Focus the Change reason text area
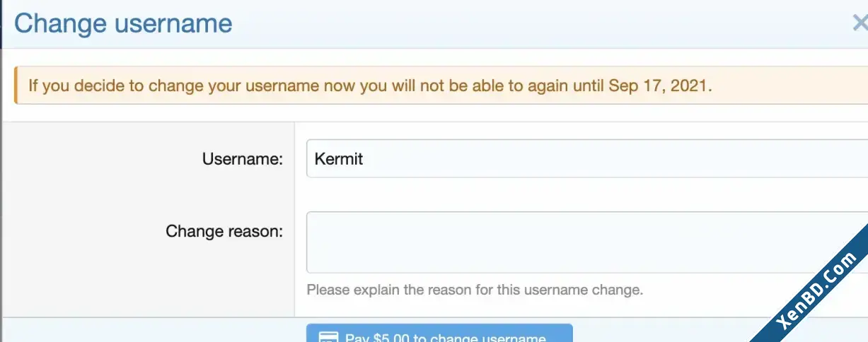 587,242
